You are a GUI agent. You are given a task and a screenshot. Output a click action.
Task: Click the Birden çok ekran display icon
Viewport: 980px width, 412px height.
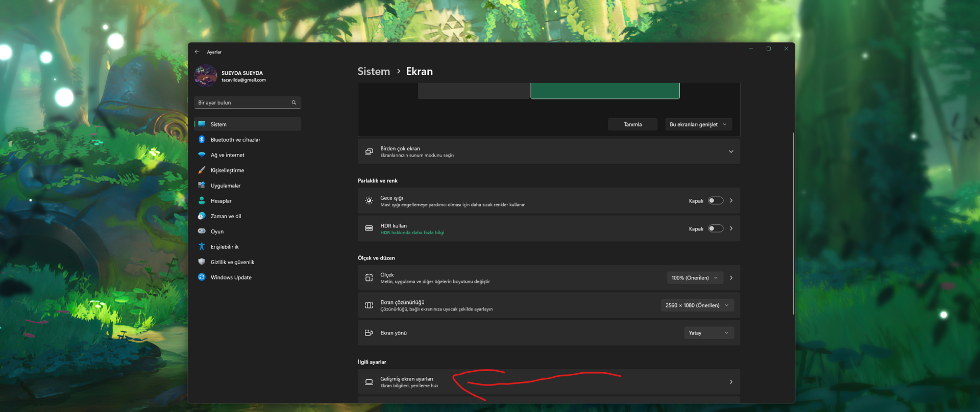[369, 151]
